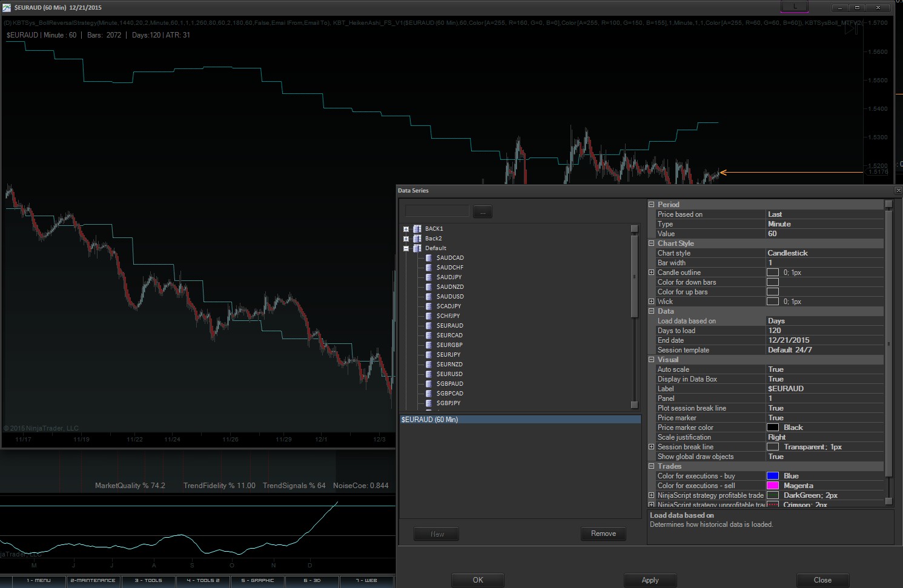Click the Default list folder icon

pyautogui.click(x=417, y=248)
